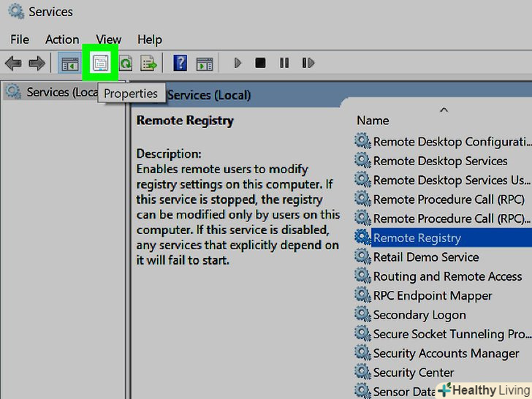Toggle the Show/Hide Action Pane icon
Screen dimensions: 532x399
pyautogui.click(x=205, y=64)
